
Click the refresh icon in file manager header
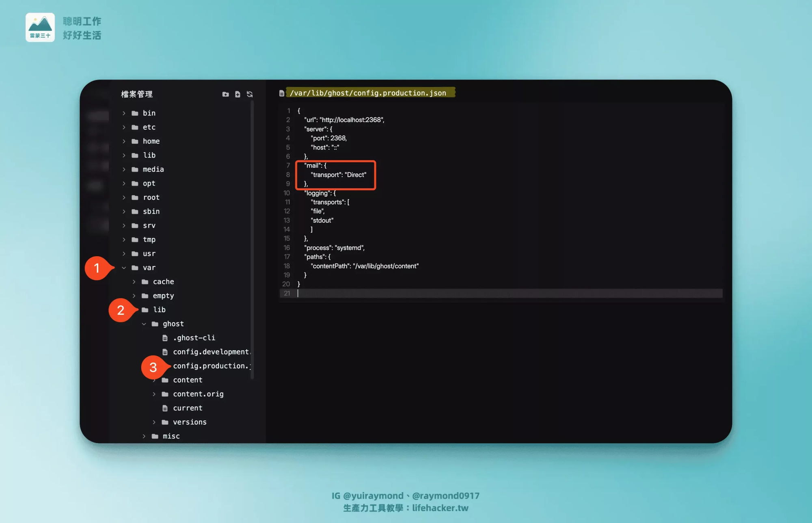pyautogui.click(x=250, y=94)
